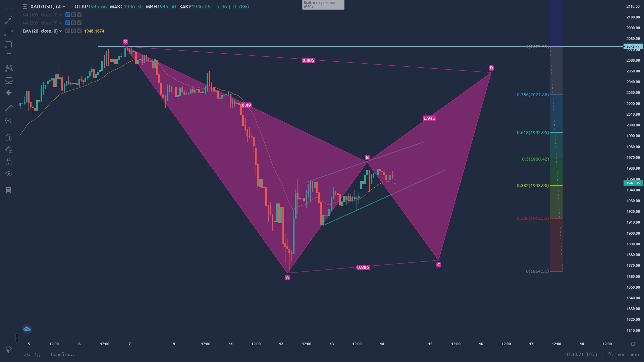Open settings for MA 100 indicator
644x362 pixels.
(x=73, y=15)
